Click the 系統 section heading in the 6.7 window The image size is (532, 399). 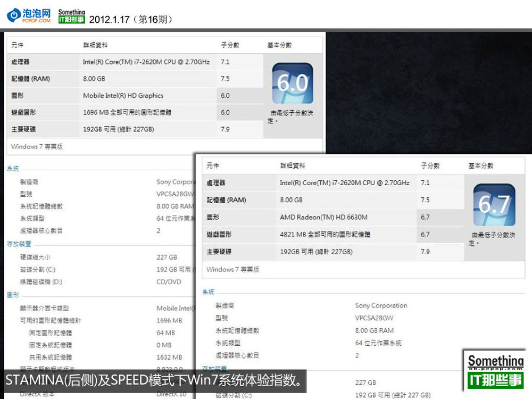pos(209,292)
